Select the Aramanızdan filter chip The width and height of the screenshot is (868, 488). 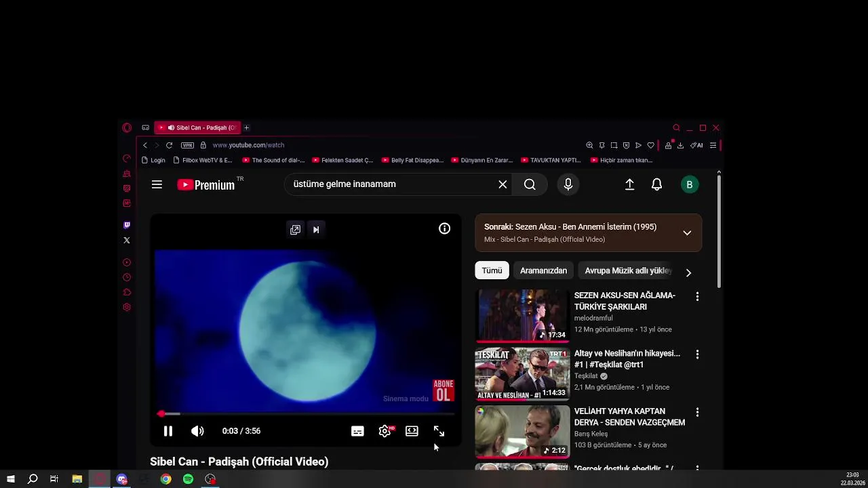(543, 270)
